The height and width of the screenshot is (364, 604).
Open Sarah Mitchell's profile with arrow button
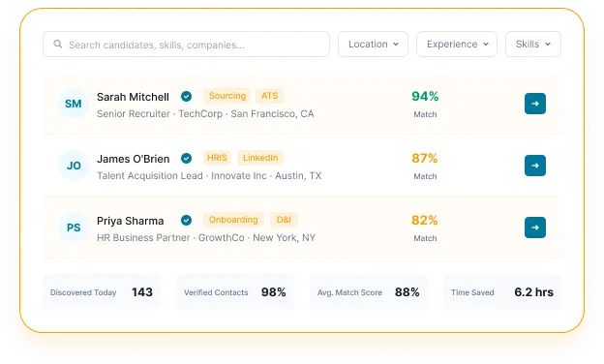coord(535,104)
